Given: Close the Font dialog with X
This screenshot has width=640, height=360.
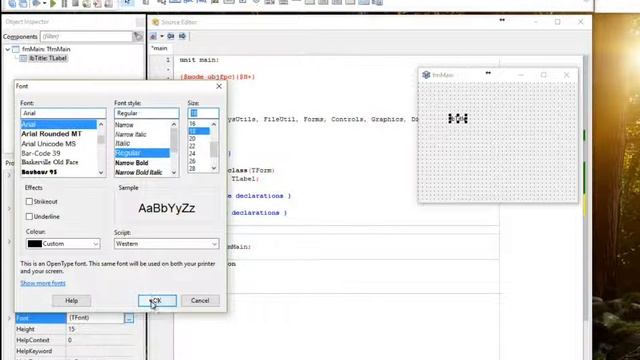Looking at the screenshot, I should coord(219,86).
